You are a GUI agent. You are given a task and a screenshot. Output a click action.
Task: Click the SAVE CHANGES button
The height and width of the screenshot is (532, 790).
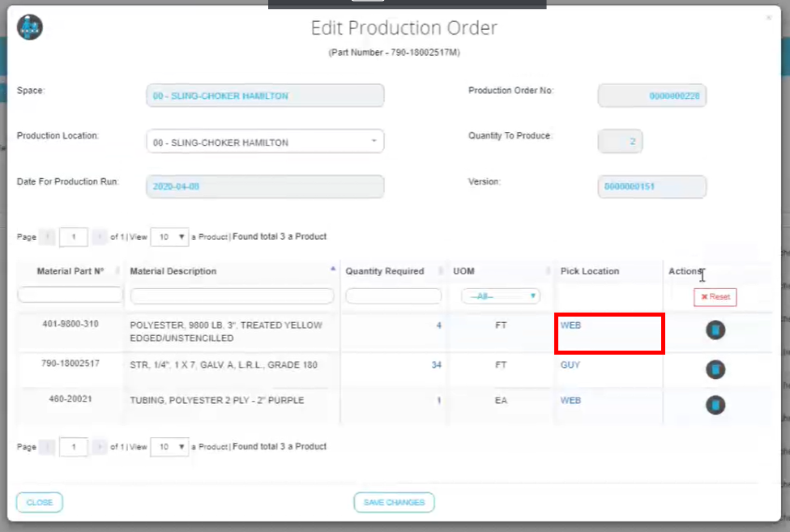point(394,503)
